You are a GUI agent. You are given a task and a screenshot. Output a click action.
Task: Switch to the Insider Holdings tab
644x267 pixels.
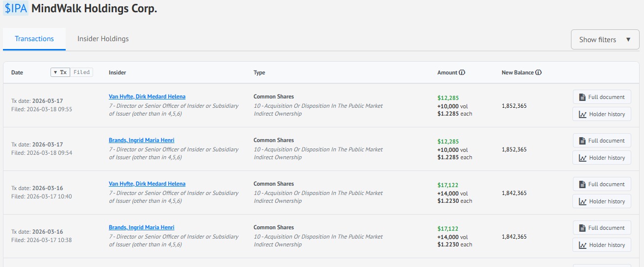tap(103, 39)
